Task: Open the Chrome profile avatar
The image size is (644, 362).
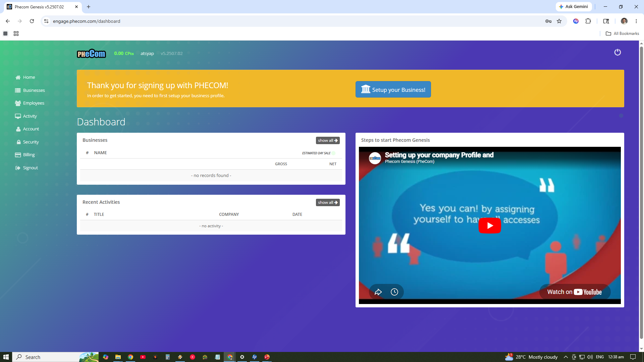Action: [x=624, y=21]
